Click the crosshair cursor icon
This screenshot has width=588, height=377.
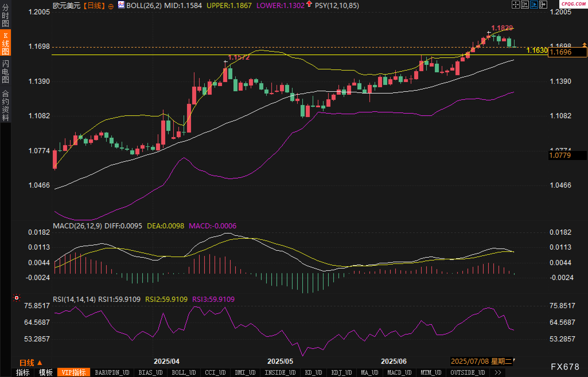click(x=515, y=5)
